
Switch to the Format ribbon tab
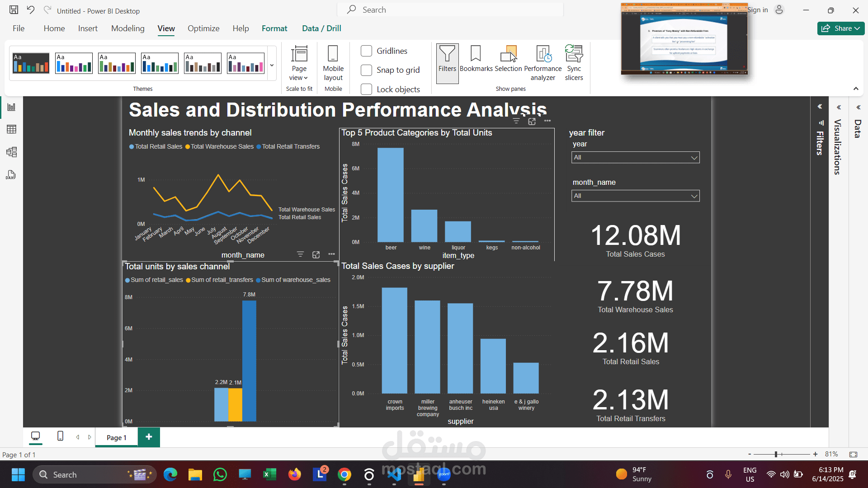[x=274, y=28]
